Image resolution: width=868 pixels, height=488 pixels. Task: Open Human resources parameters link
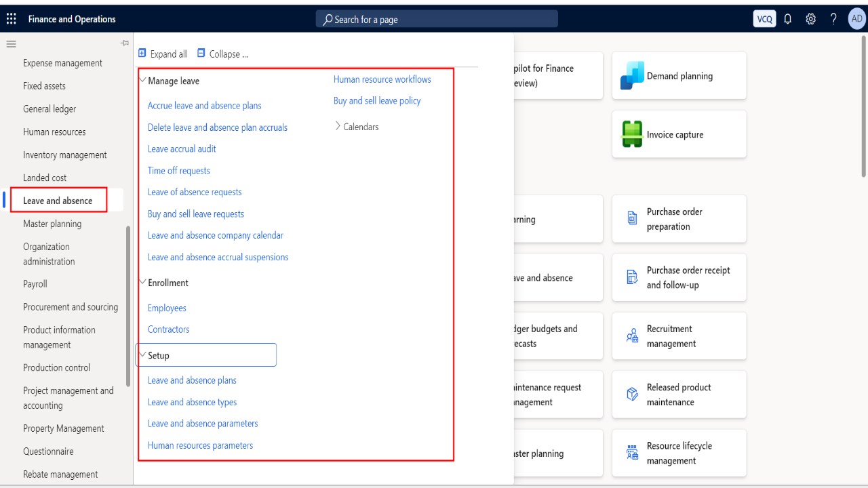[x=200, y=446]
